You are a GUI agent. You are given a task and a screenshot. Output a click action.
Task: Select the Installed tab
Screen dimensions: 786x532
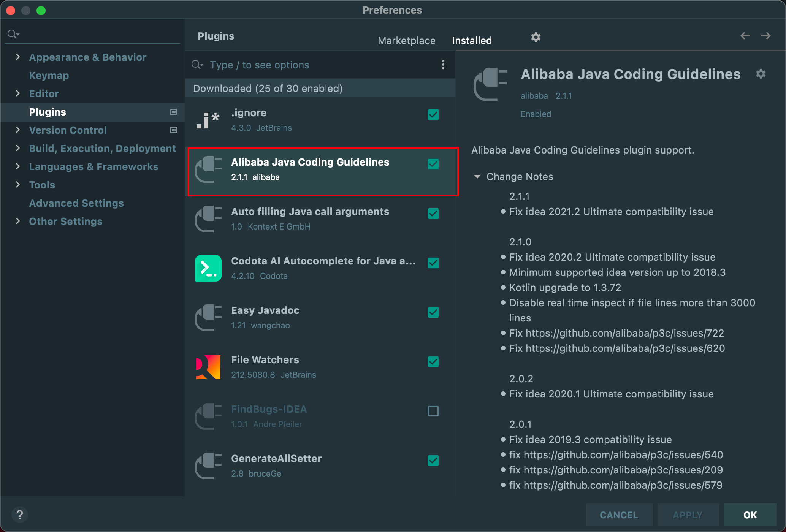click(x=472, y=41)
